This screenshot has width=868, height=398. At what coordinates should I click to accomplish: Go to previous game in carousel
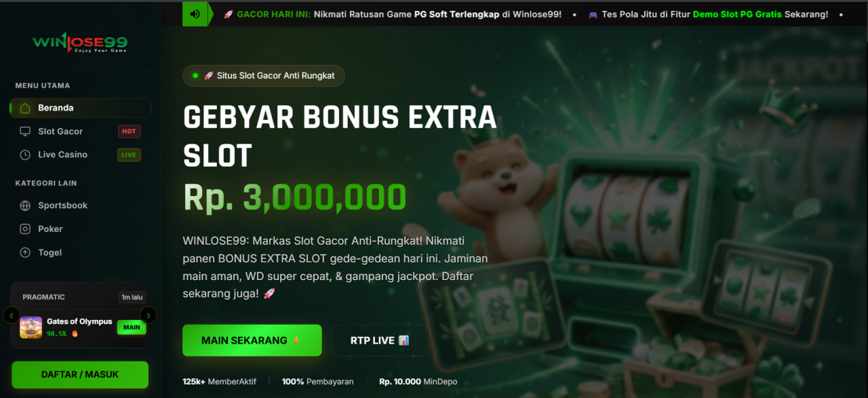12,315
